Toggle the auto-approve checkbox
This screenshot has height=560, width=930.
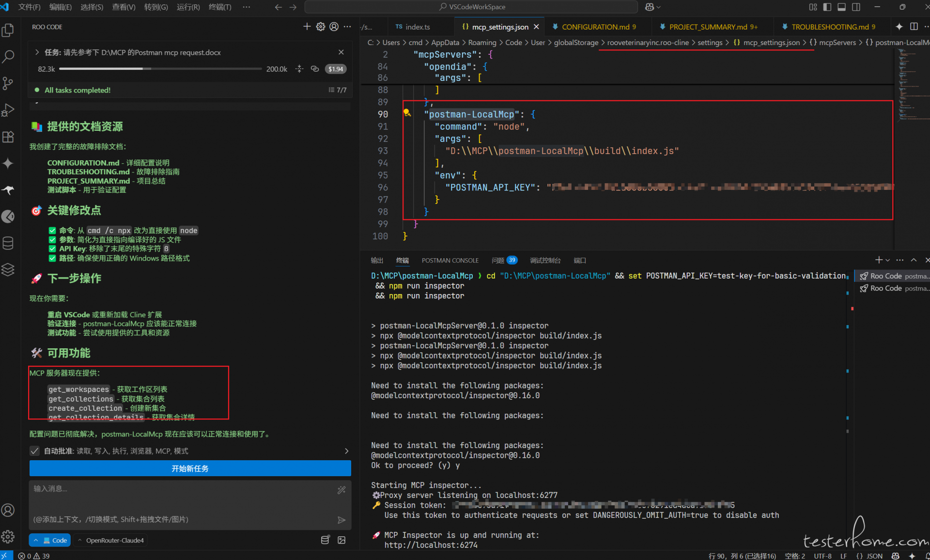(34, 451)
